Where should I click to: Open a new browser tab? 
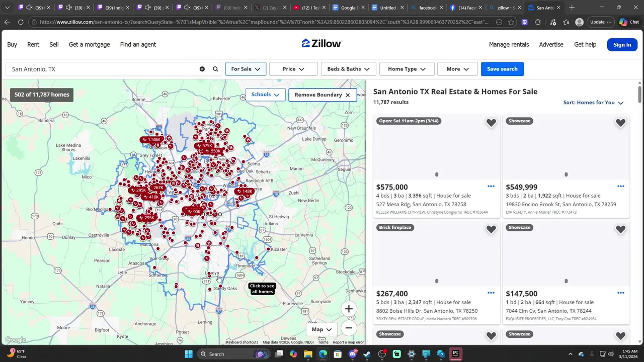pos(572,8)
